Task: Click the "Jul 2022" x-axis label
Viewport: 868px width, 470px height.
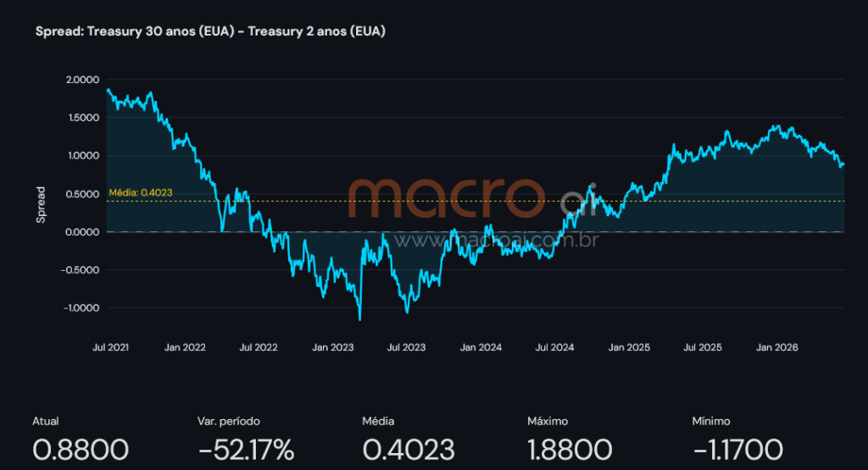Action: [259, 347]
